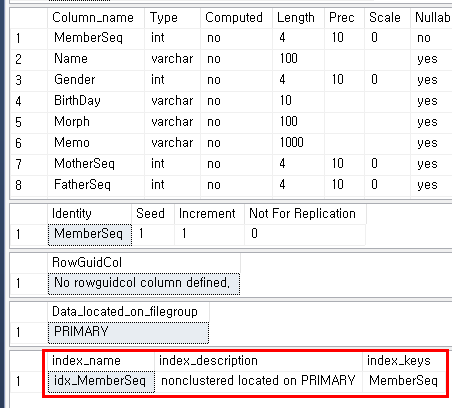Select the MemberSeq cell under Identity
Screen dimensions: 452x408
(x=90, y=235)
